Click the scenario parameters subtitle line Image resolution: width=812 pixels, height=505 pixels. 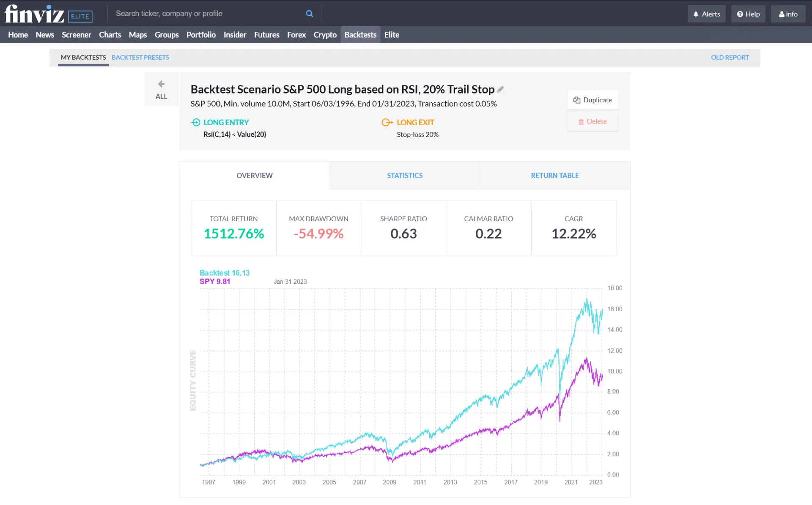click(x=343, y=104)
